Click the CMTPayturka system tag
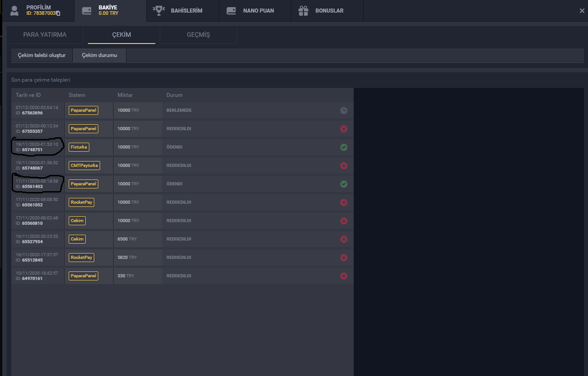The image size is (588, 376). click(84, 166)
